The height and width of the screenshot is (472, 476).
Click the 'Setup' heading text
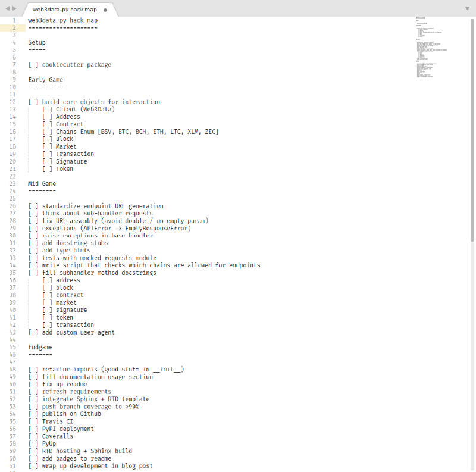tap(37, 42)
